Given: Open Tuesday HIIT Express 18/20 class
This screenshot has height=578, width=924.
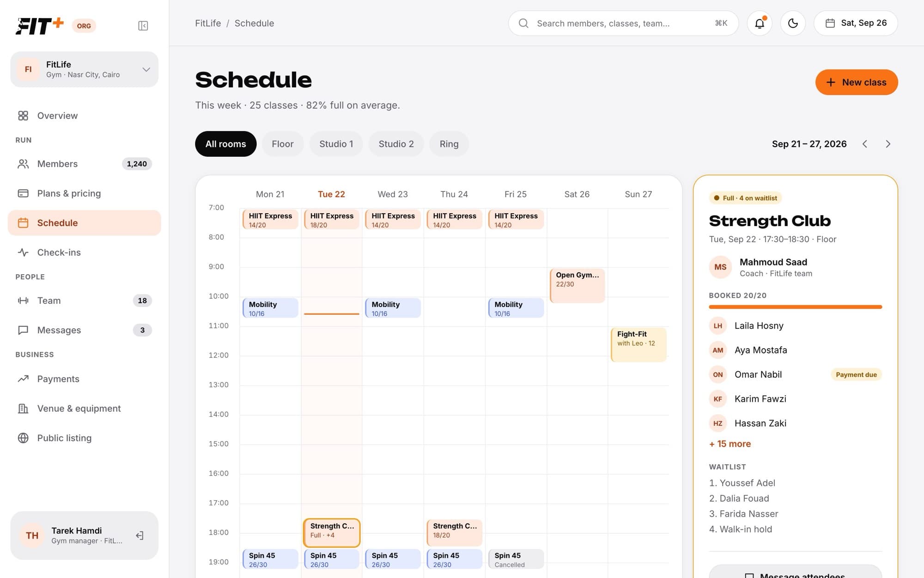Looking at the screenshot, I should [332, 220].
